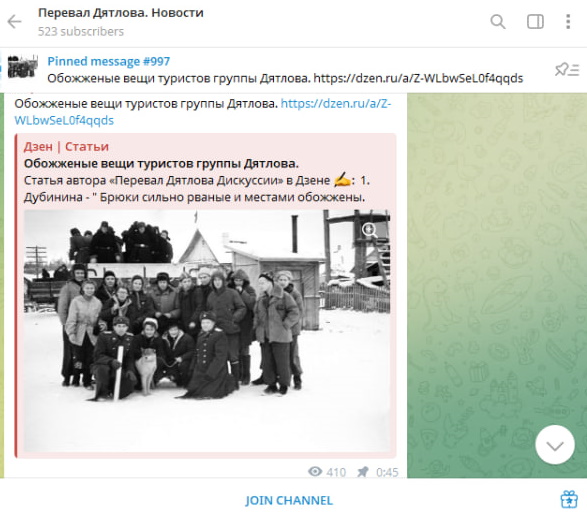Viewport: 587px width, 515px height.
Task: Jump to bottom with down chevron button
Action: point(555,445)
